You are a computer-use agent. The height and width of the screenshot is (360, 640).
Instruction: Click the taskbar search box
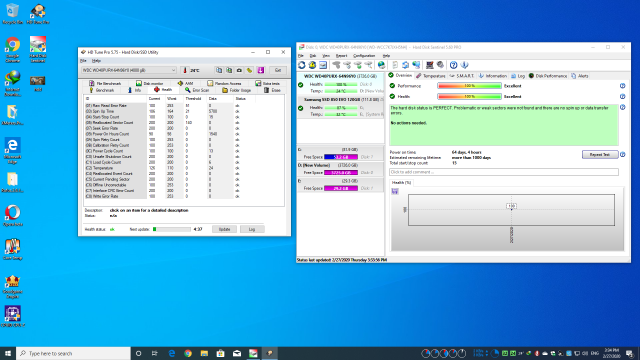pos(73,353)
